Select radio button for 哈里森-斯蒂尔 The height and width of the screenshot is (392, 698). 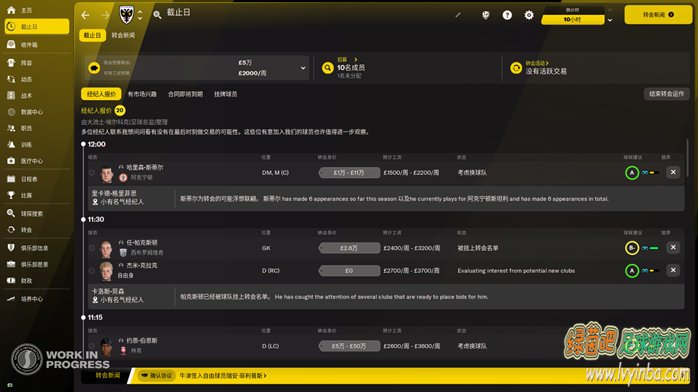point(92,173)
